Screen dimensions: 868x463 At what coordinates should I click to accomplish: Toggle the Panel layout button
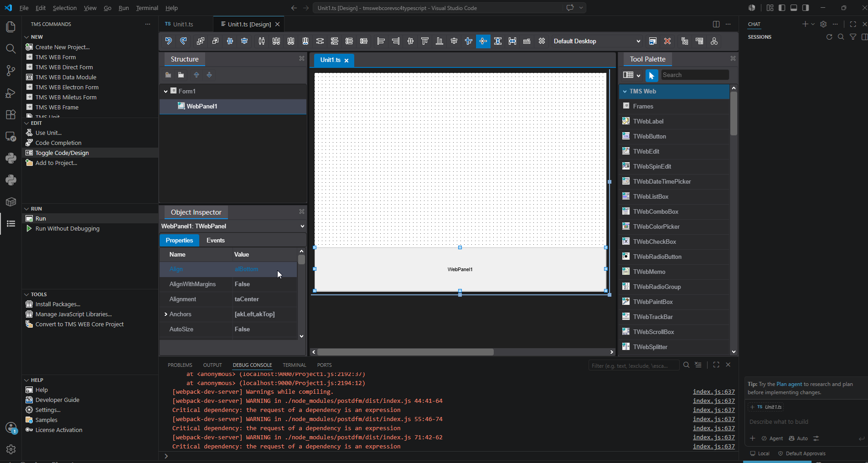pos(794,8)
